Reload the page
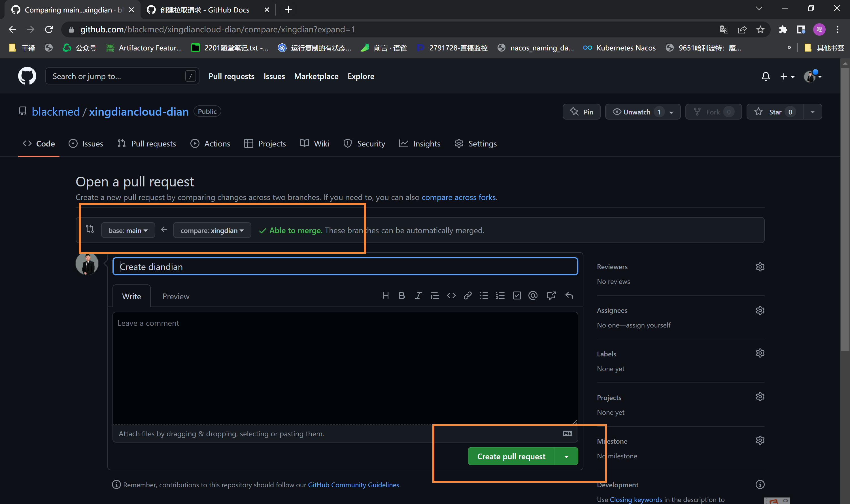The width and height of the screenshot is (850, 504). tap(49, 29)
